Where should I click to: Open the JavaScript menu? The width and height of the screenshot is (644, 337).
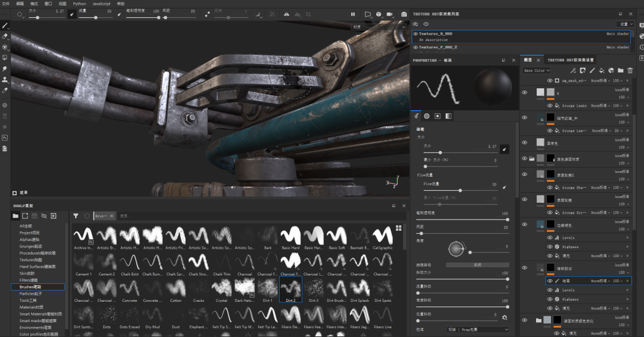101,4
